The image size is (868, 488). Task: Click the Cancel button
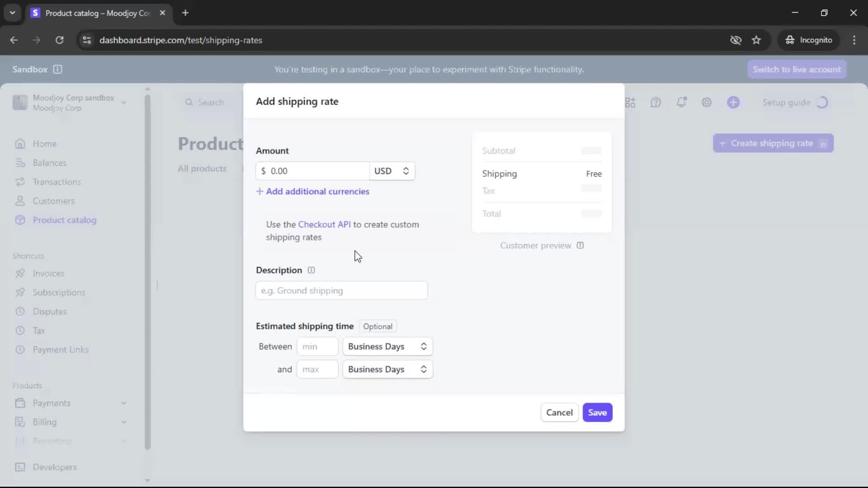click(x=559, y=413)
